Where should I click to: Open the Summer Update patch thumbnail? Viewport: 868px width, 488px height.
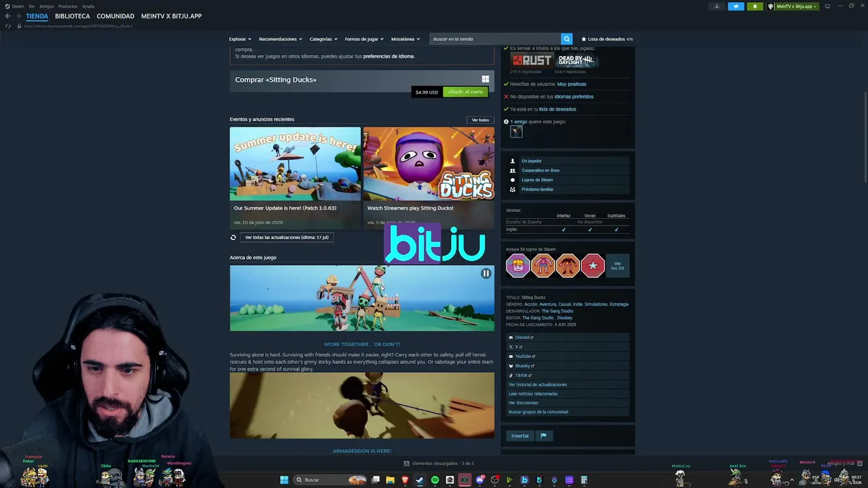tap(295, 163)
